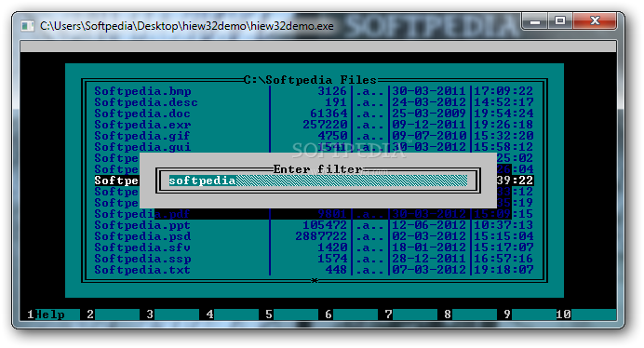Click the time 14:52:17
Viewport: 644px width, 348px height.
pos(504,102)
